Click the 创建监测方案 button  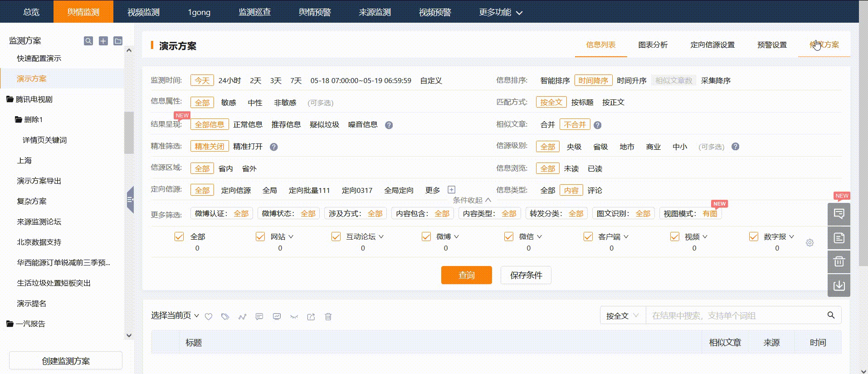pyautogui.click(x=66, y=361)
